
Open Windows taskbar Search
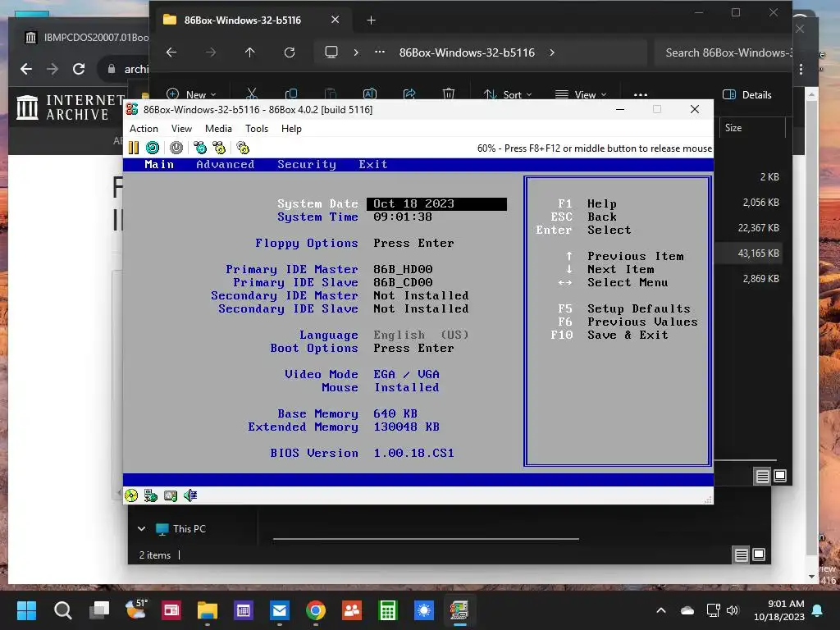62,610
